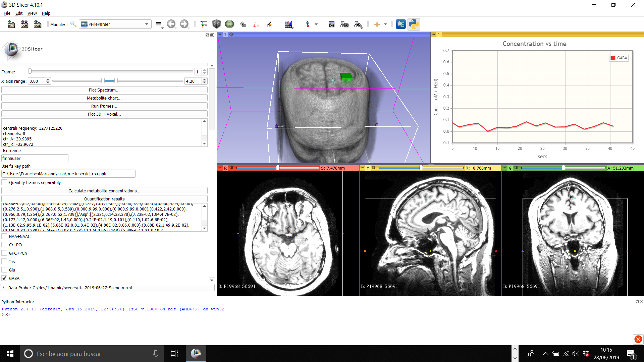Toggle the crosshair tool icon
The width and height of the screenshot is (644, 362).
pyautogui.click(x=377, y=24)
